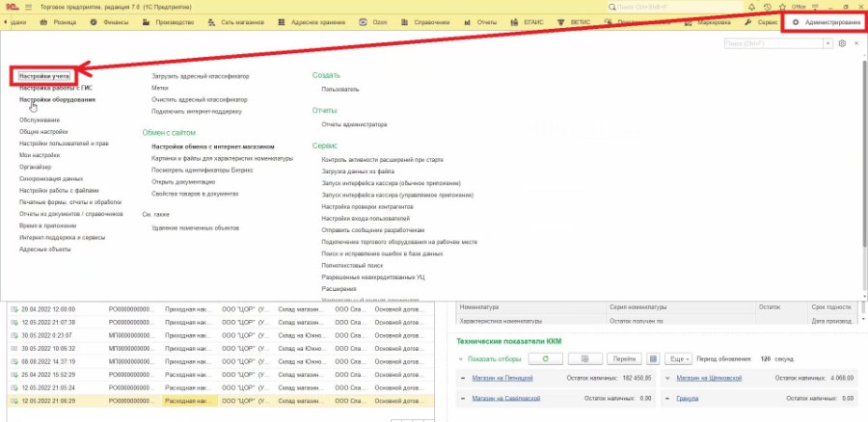This screenshot has height=422, width=868.
Task: Click the Срок годности column header
Action: click(830, 306)
